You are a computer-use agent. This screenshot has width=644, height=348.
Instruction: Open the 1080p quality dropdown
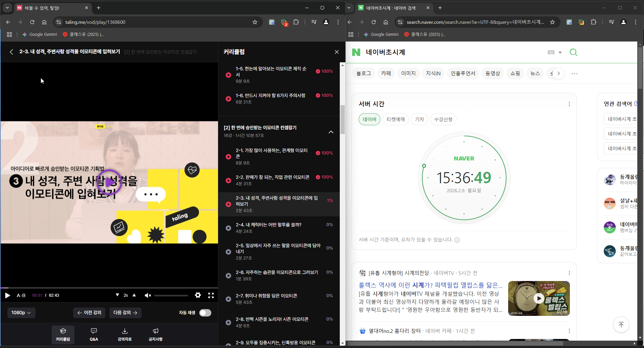tap(21, 313)
